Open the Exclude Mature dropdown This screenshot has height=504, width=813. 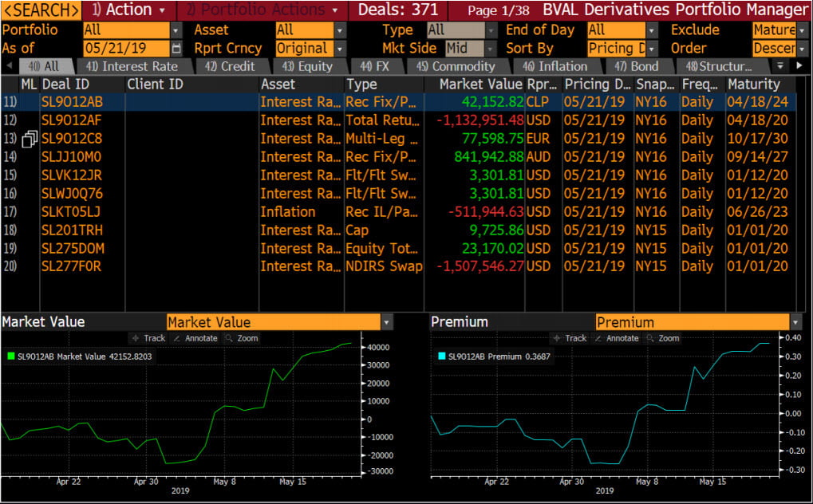coord(802,30)
